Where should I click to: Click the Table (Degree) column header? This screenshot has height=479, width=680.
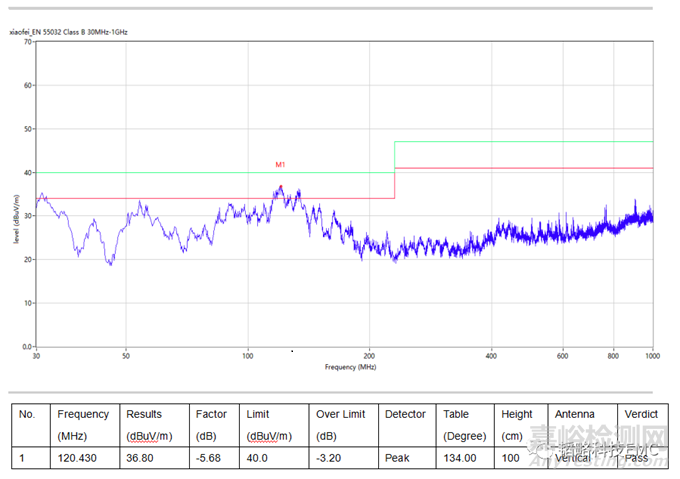pyautogui.click(x=457, y=414)
